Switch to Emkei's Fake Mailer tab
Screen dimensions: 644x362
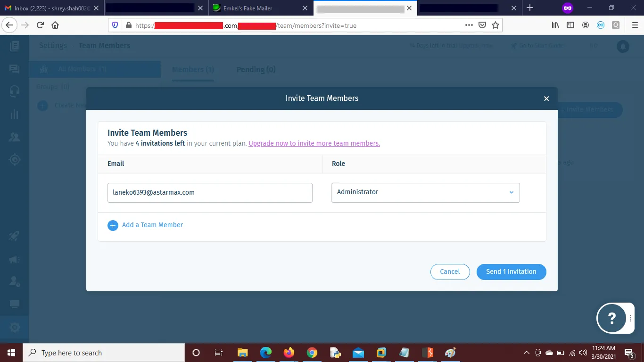pyautogui.click(x=255, y=8)
